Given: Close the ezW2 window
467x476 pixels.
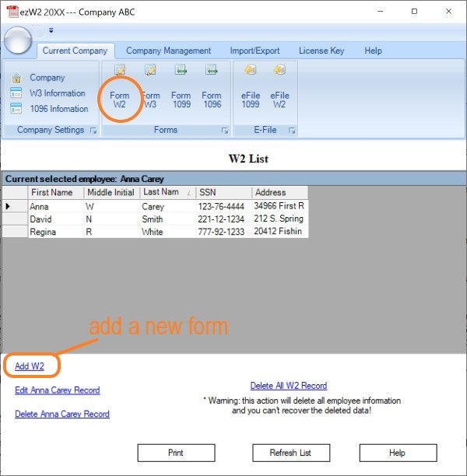Looking at the screenshot, I should click(448, 11).
